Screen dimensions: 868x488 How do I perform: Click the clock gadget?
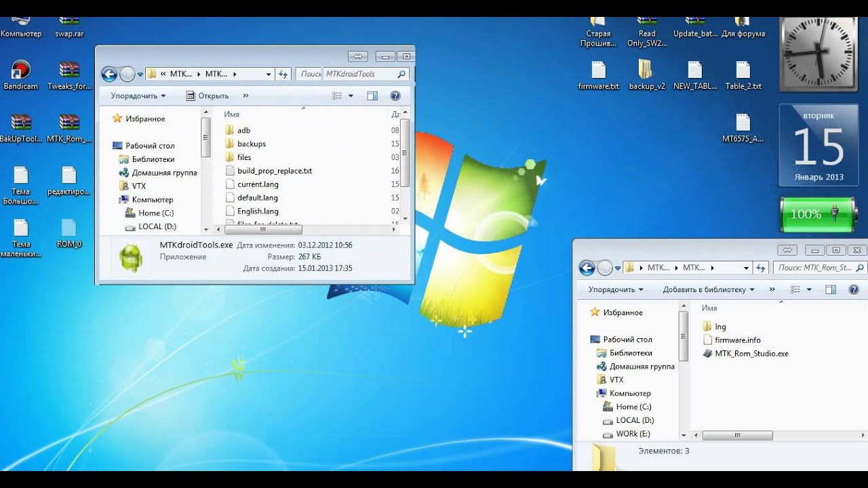819,54
